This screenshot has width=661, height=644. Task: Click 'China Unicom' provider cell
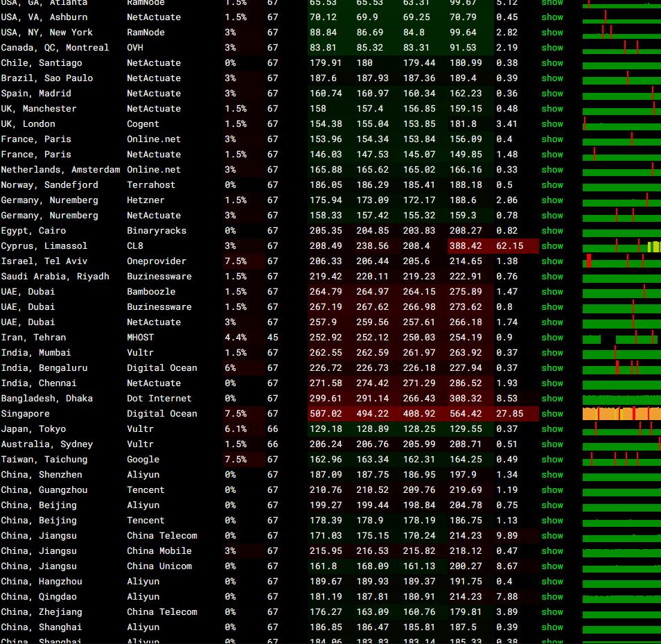pos(159,566)
